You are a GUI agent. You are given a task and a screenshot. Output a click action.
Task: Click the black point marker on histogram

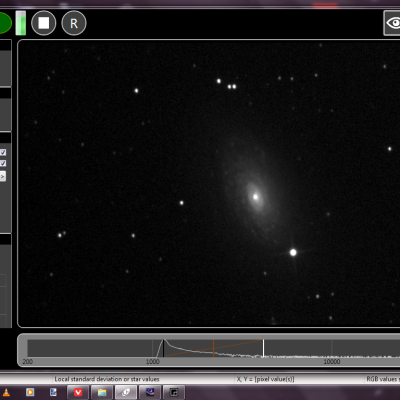click(x=163, y=348)
